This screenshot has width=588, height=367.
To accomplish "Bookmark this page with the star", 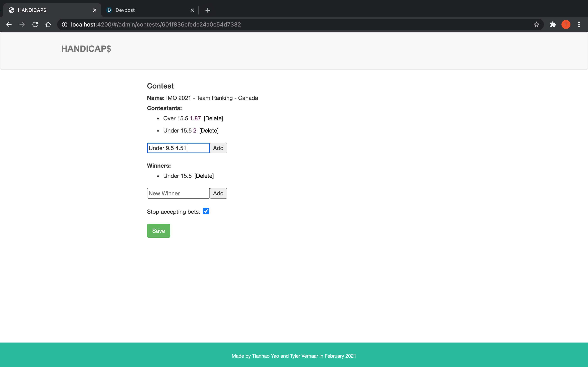I will [536, 24].
